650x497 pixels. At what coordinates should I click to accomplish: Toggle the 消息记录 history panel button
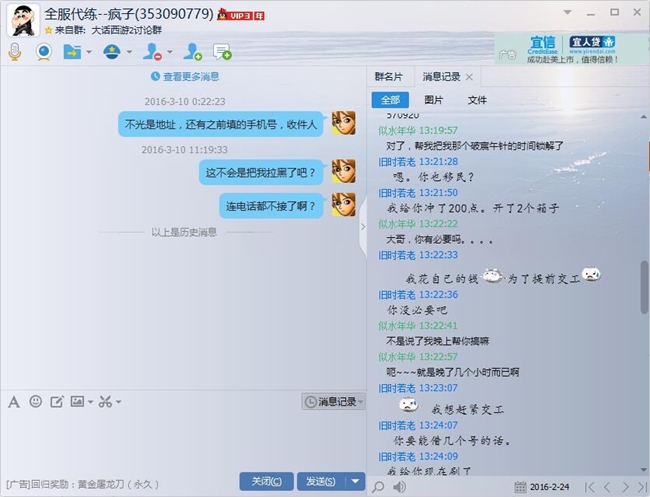331,402
